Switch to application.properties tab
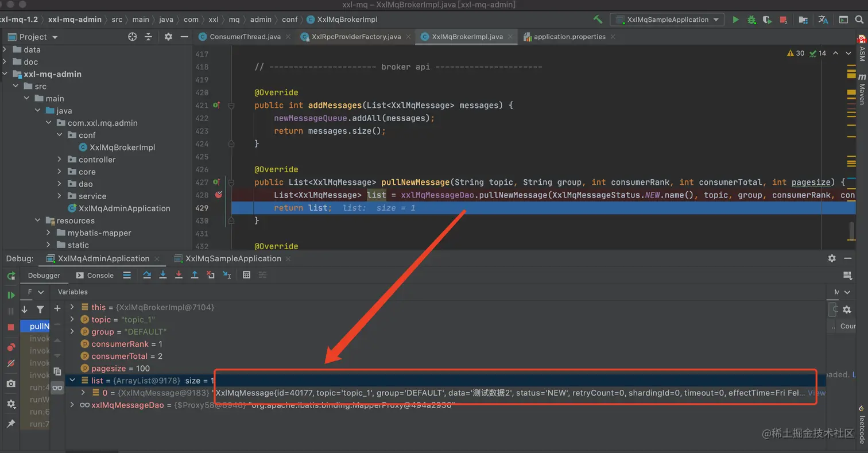868x453 pixels. (569, 37)
